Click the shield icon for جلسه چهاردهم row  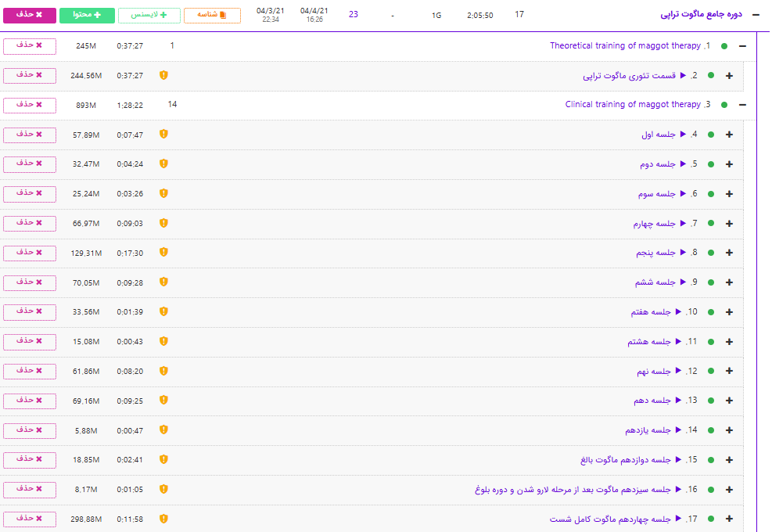tap(163, 519)
